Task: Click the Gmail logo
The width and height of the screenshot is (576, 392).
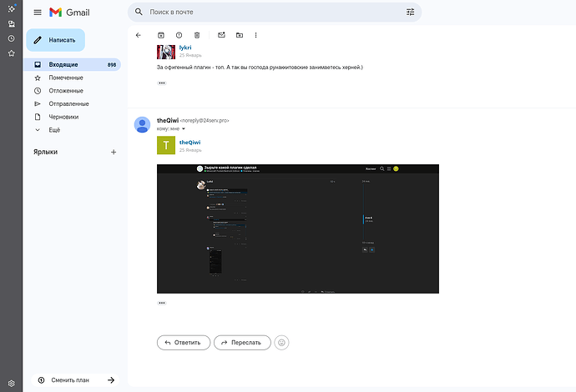Action: click(x=69, y=13)
